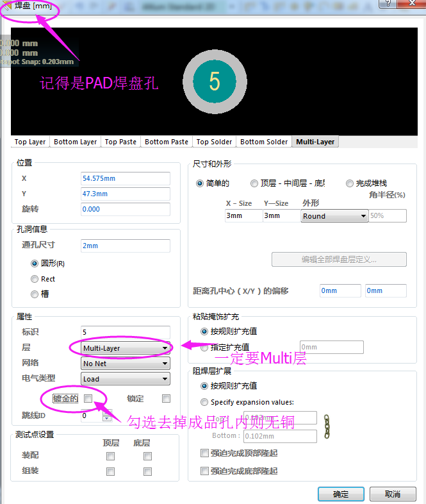
Task: Choose the Rect hole shape option
Action: click(x=35, y=279)
